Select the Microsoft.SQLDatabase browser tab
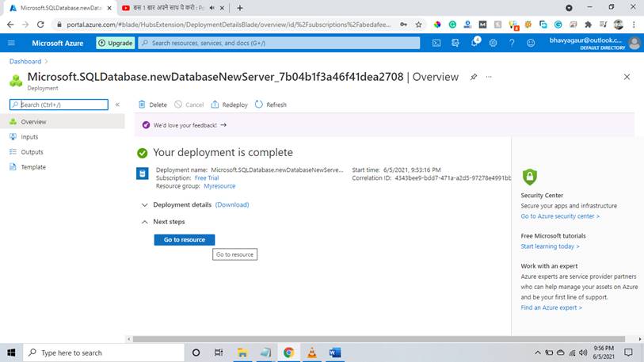This screenshot has width=644, height=362. (60, 8)
